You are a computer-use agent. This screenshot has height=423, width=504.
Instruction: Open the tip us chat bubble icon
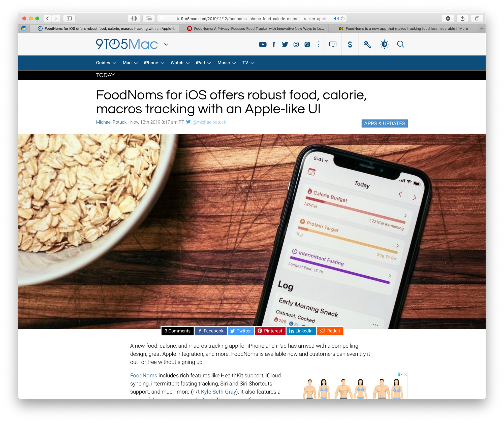[x=333, y=45]
